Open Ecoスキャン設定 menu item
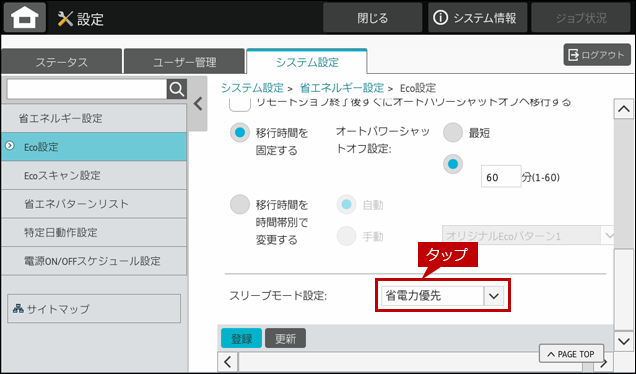The height and width of the screenshot is (374, 636). (x=94, y=175)
